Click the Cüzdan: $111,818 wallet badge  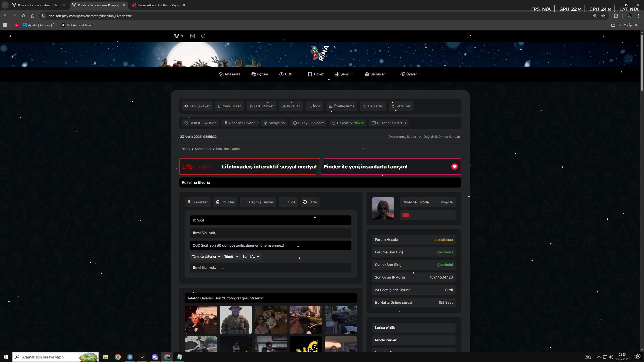coord(389,123)
